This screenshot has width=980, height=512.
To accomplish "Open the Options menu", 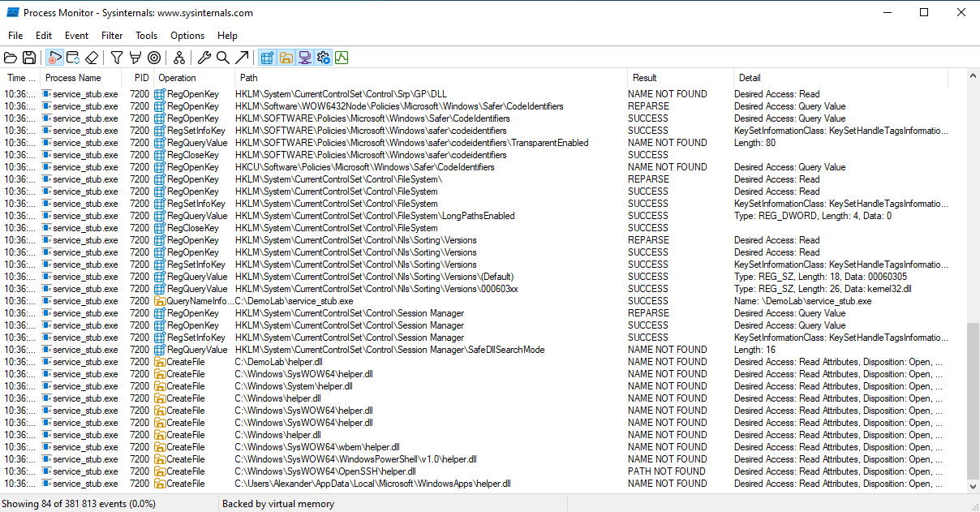I will (187, 36).
